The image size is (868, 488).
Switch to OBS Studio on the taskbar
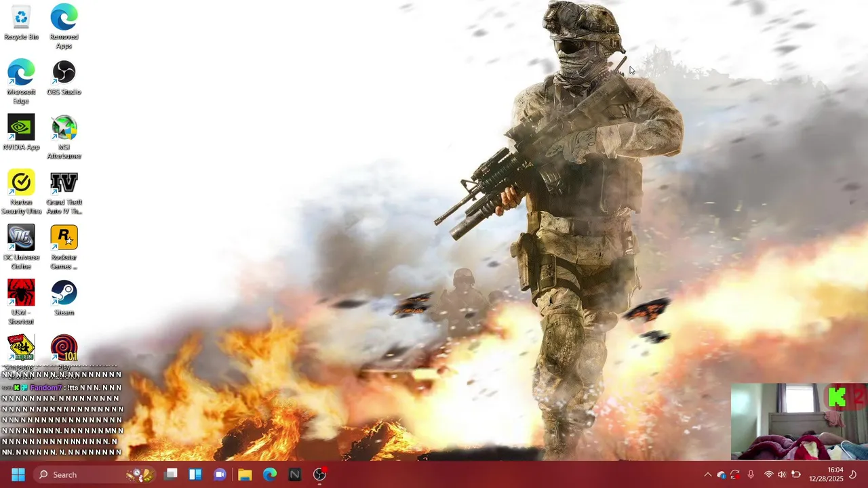[319, 474]
